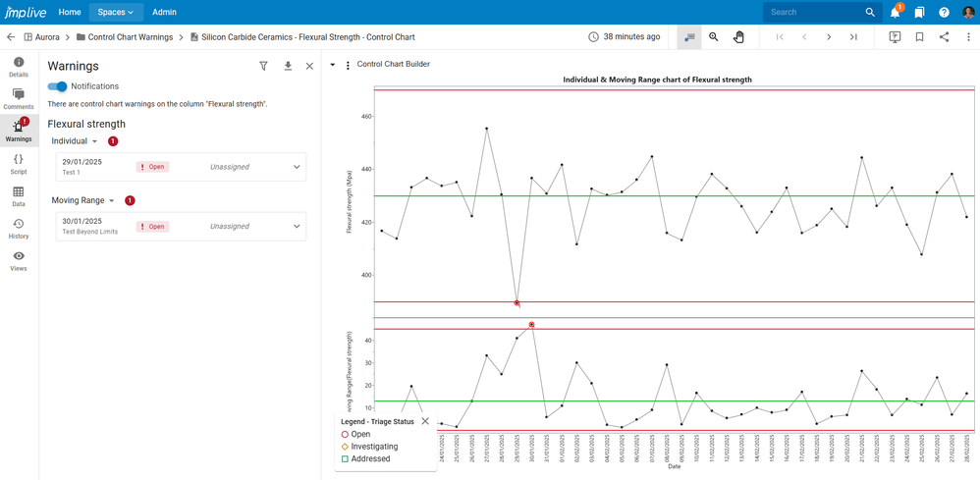Click the filter warnings icon
980x480 pixels.
pos(263,66)
